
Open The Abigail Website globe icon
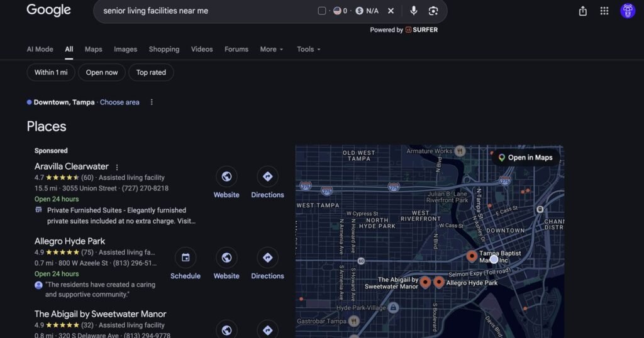[x=226, y=330]
